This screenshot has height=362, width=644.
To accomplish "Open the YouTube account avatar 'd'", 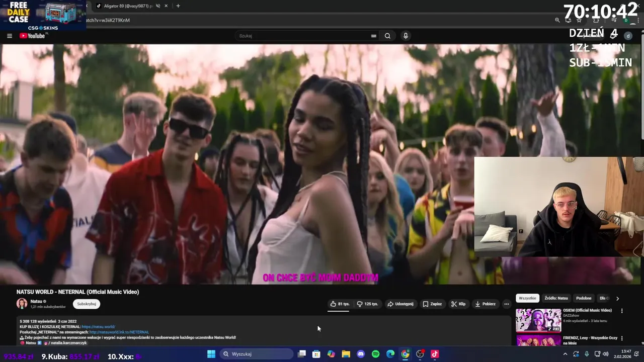I will click(628, 36).
